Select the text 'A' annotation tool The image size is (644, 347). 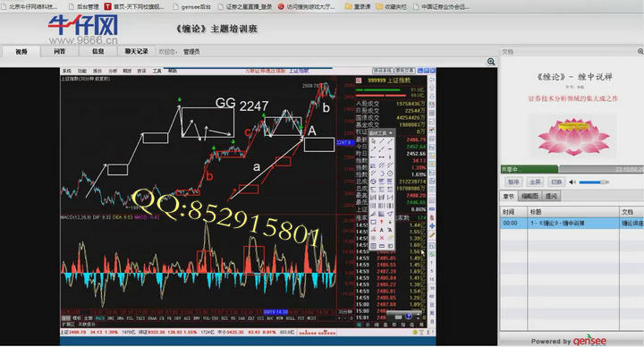[382, 230]
